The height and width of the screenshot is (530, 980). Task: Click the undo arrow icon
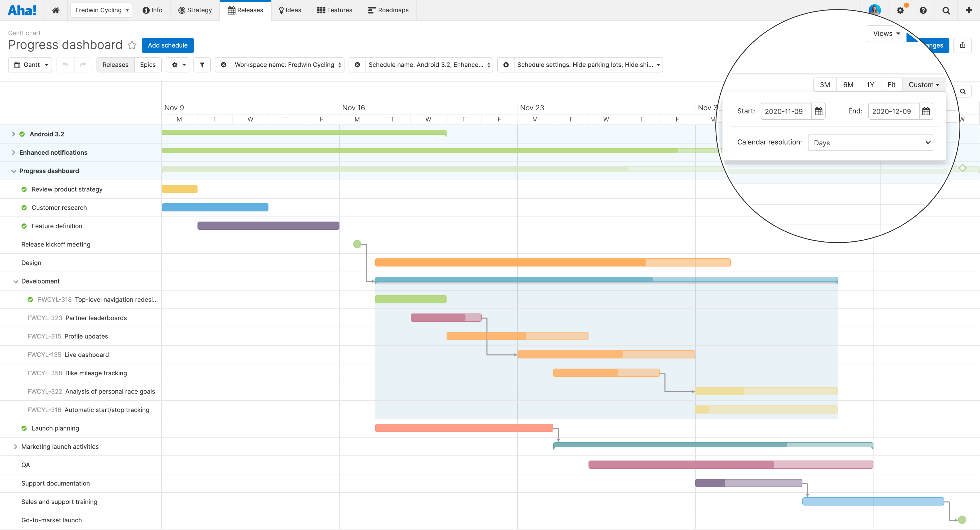tap(65, 65)
